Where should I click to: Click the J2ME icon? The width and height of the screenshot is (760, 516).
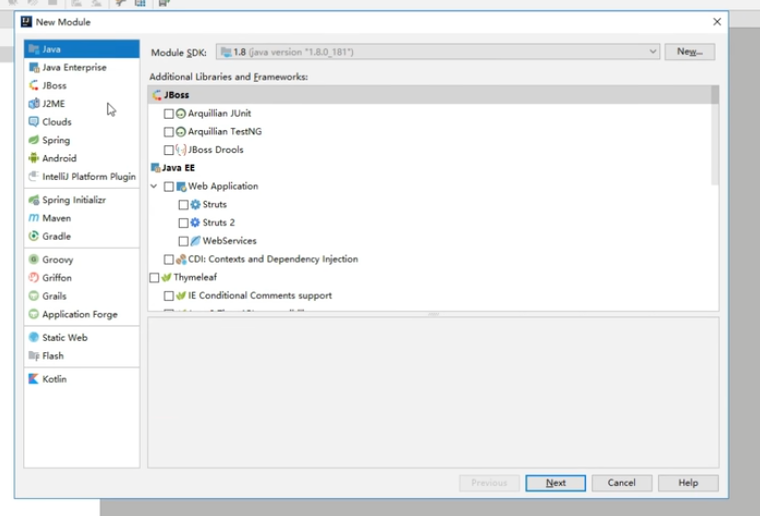click(x=33, y=104)
